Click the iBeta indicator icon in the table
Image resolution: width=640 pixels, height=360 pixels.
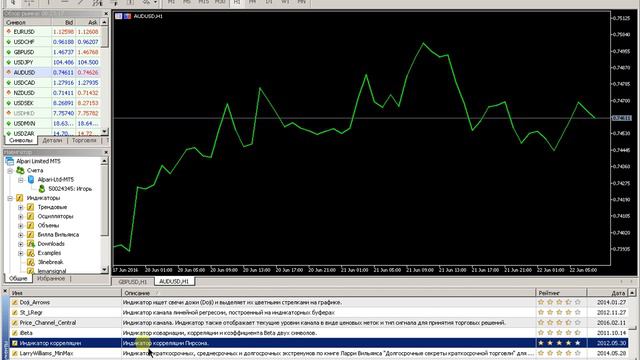click(x=15, y=333)
